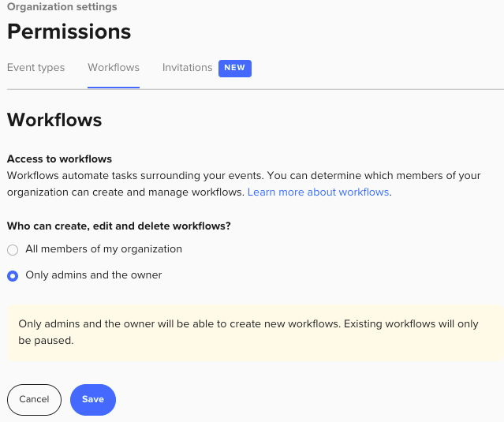
Task: Select the Workflows tab
Action: tap(114, 68)
